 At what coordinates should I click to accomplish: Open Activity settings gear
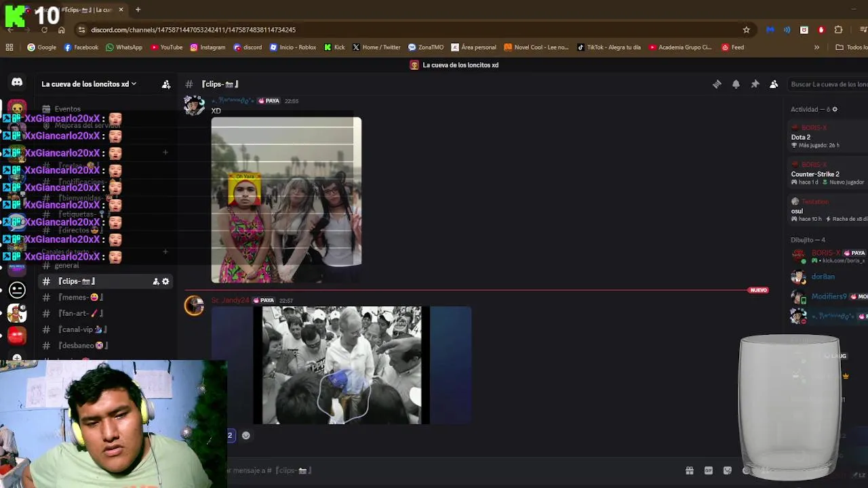(x=835, y=109)
